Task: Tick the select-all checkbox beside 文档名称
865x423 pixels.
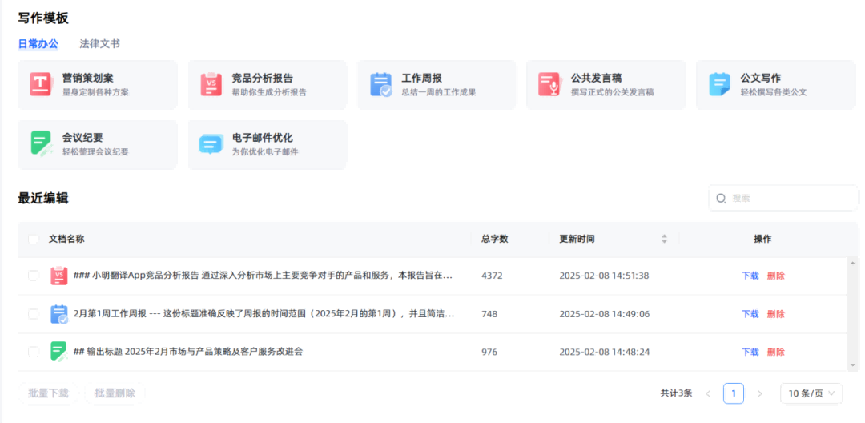Action: coord(34,239)
